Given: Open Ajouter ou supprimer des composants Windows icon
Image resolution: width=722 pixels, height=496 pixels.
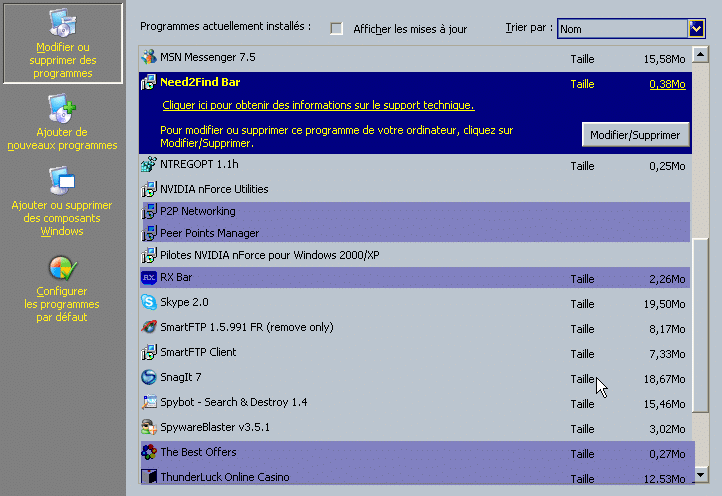Looking at the screenshot, I should (62, 181).
